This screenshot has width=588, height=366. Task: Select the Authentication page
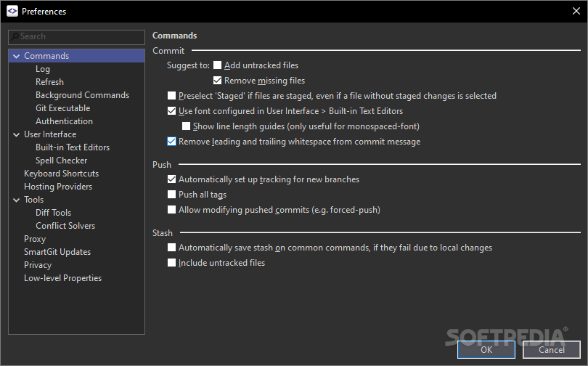(x=64, y=121)
